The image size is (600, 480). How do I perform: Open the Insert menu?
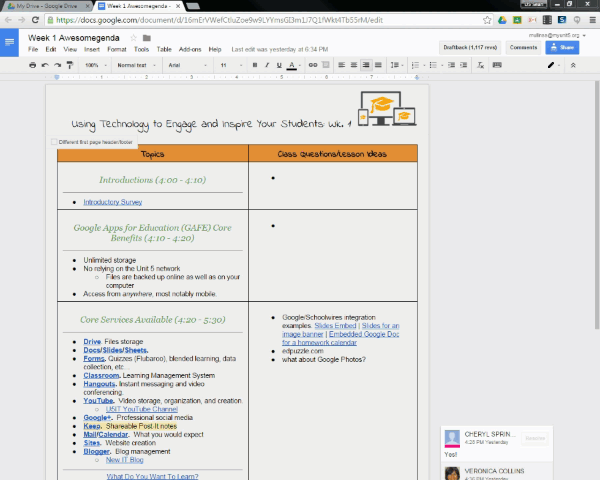coord(92,49)
